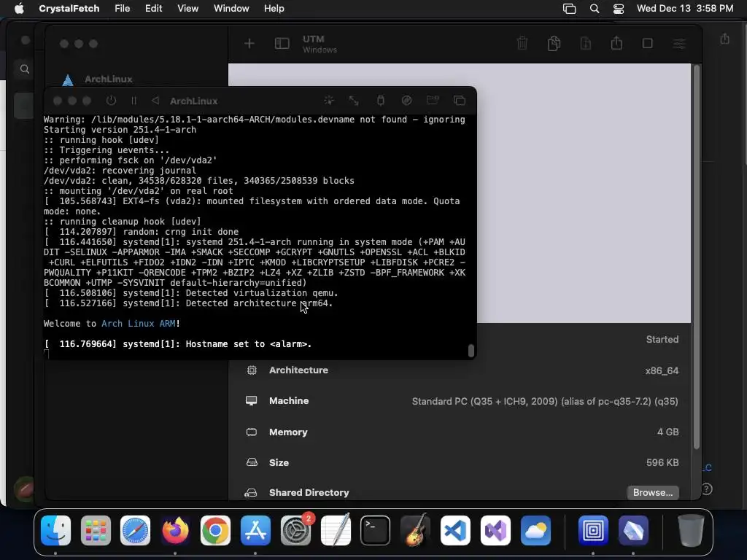
Task: Open Finder from the Dock
Action: [x=55, y=530]
